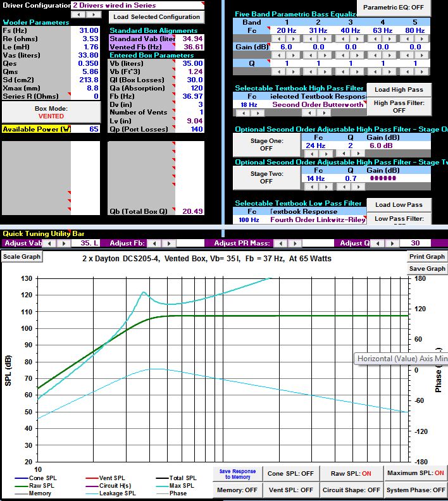
Task: Select Vb (liters) value 35.00
Action: point(190,63)
